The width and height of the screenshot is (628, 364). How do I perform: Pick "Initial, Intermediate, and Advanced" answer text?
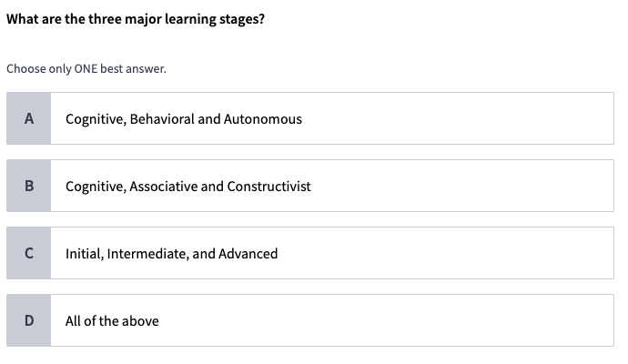[171, 254]
